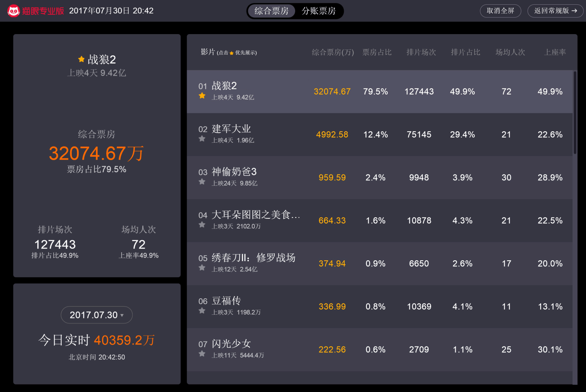
Task: Toggle priority star for 绣春刀II row
Action: [x=202, y=268]
